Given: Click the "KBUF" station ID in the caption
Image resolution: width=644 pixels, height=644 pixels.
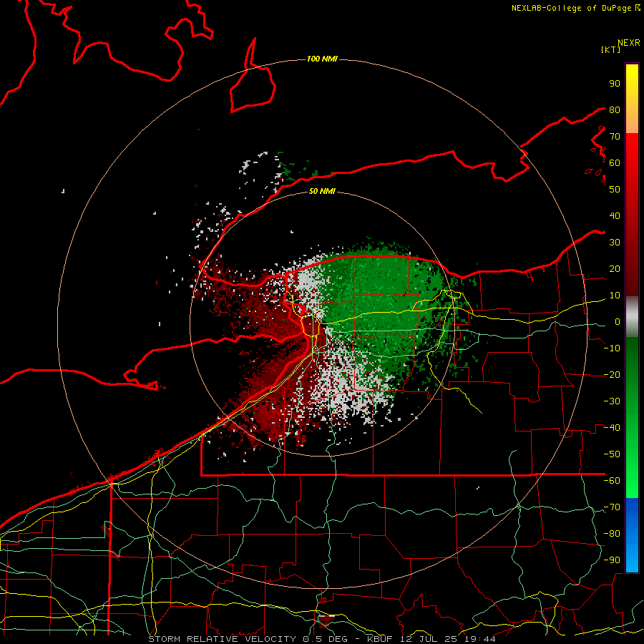Looking at the screenshot, I should click(380, 639).
